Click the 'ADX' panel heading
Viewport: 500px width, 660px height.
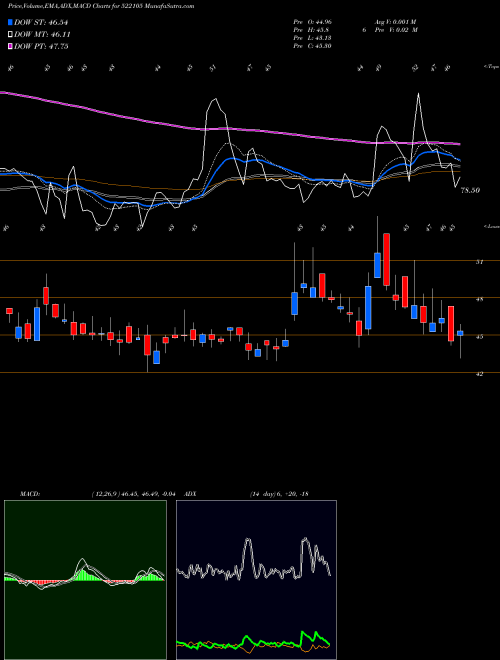[190, 494]
